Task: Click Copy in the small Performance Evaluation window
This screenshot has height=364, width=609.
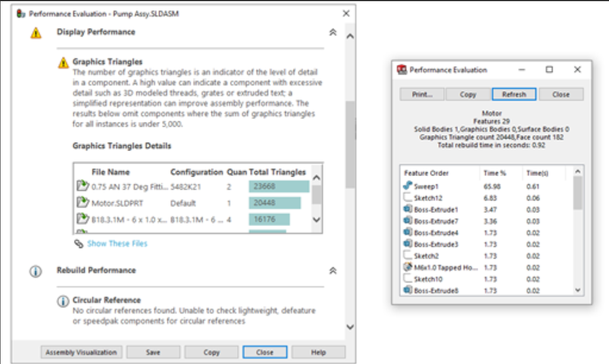Action: (x=468, y=95)
